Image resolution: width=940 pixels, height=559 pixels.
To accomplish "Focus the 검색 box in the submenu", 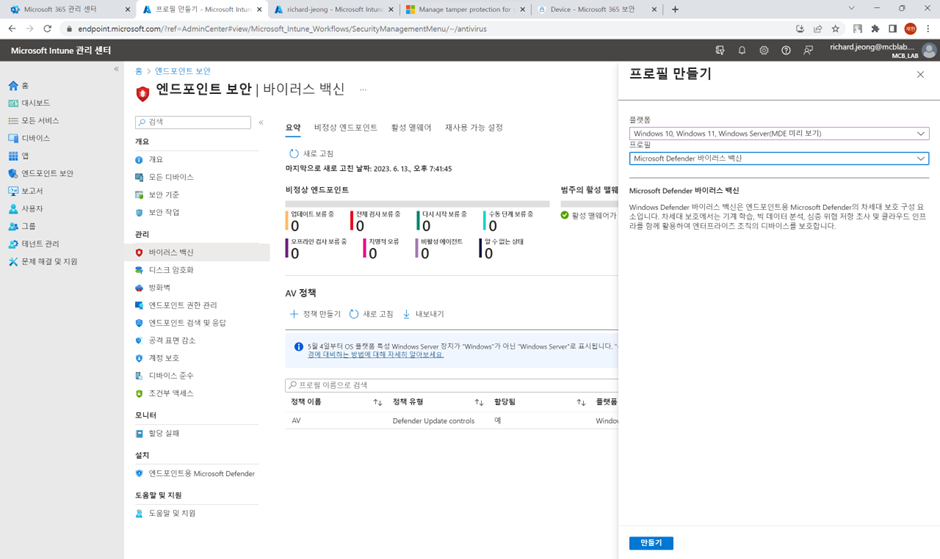I will (x=193, y=122).
